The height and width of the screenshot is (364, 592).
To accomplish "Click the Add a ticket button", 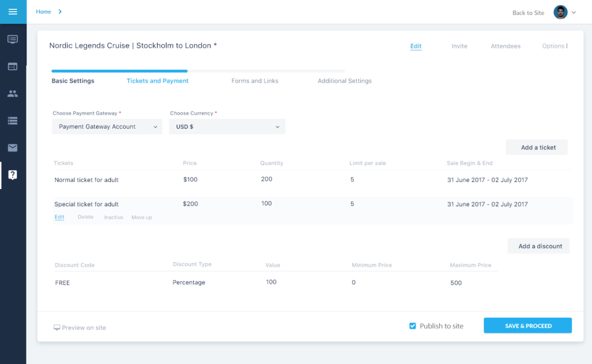I will tap(538, 147).
